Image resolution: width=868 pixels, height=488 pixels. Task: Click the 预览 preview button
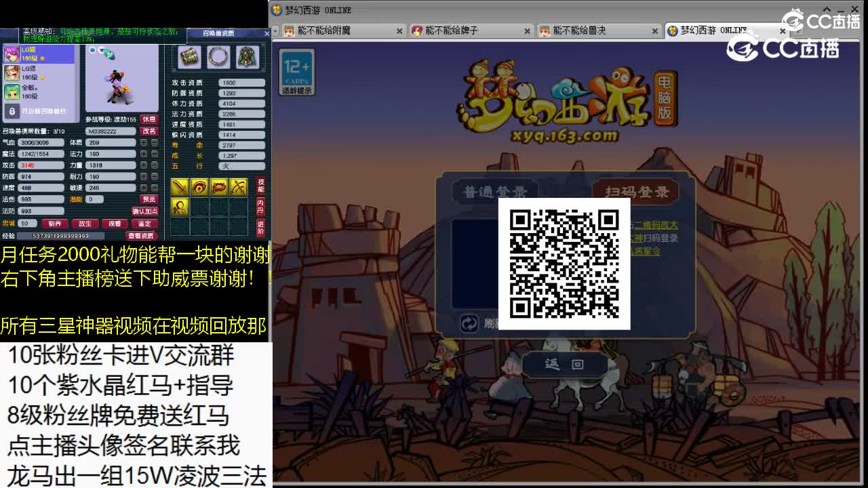point(149,199)
